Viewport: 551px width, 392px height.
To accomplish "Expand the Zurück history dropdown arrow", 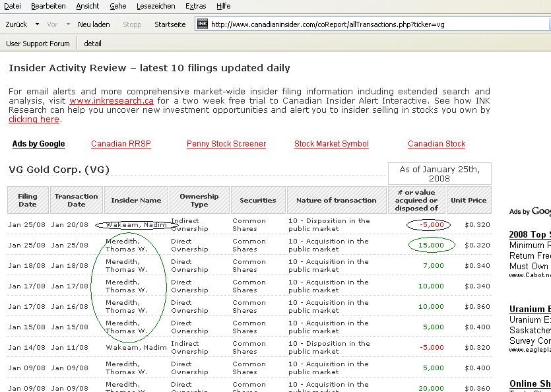I will (x=37, y=24).
